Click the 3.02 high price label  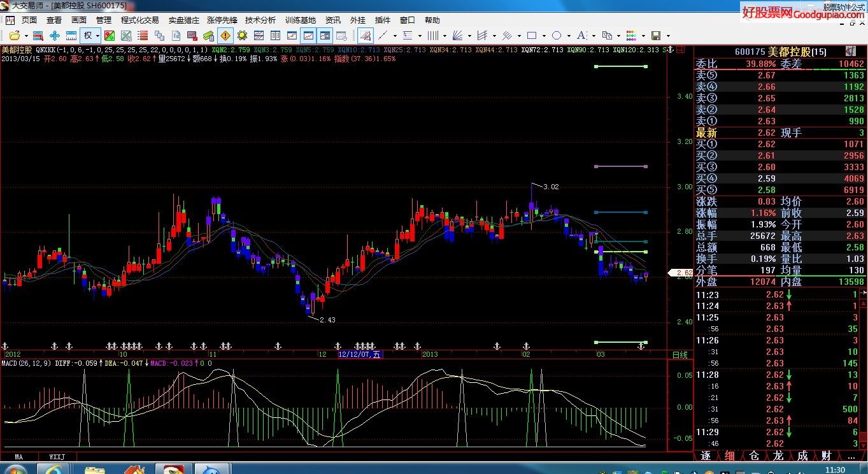[x=551, y=187]
